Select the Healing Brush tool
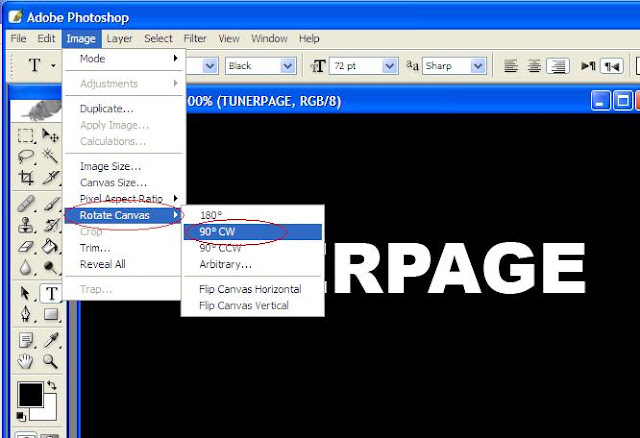 26,204
